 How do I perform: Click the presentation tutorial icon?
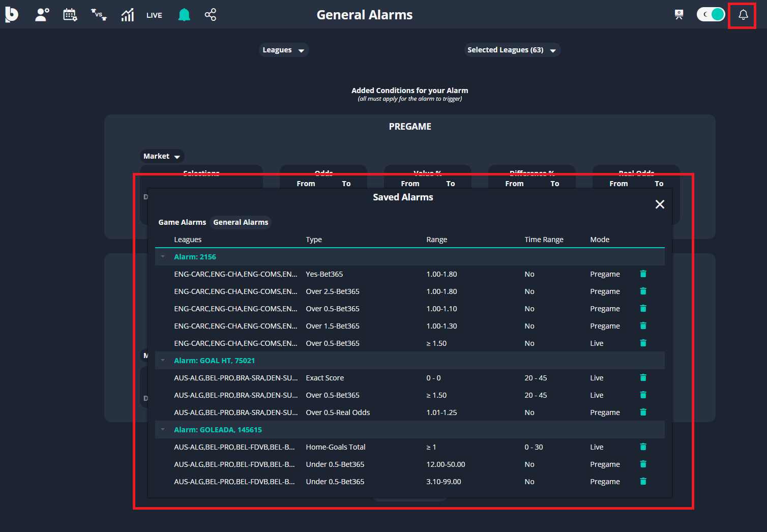pos(678,15)
